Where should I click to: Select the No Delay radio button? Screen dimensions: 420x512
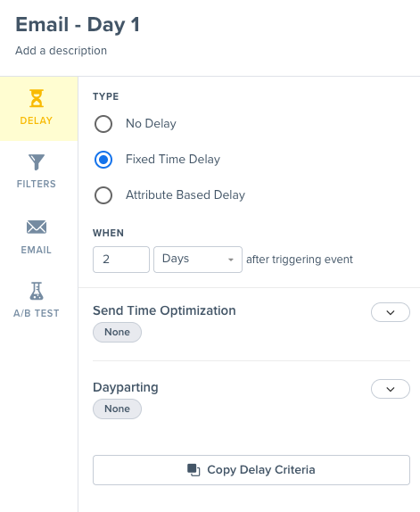(103, 124)
